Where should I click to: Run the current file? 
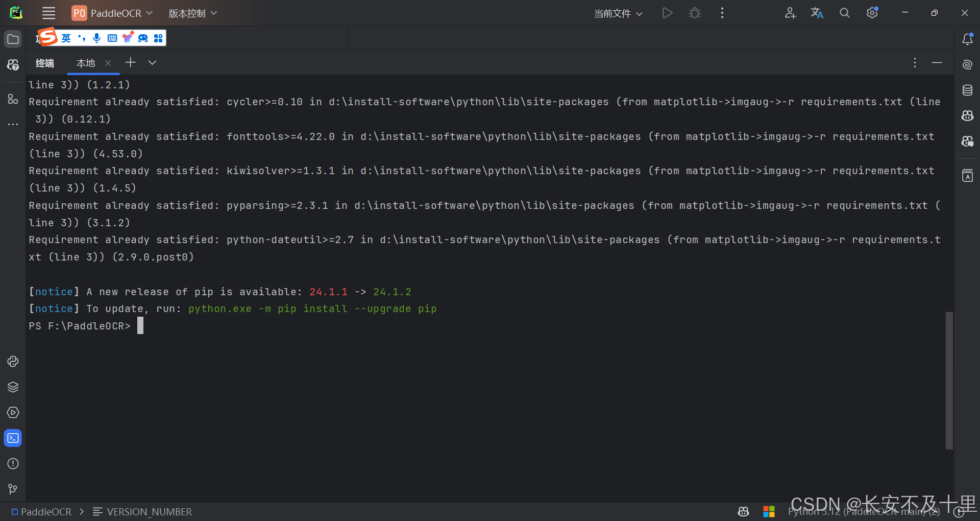tap(667, 13)
